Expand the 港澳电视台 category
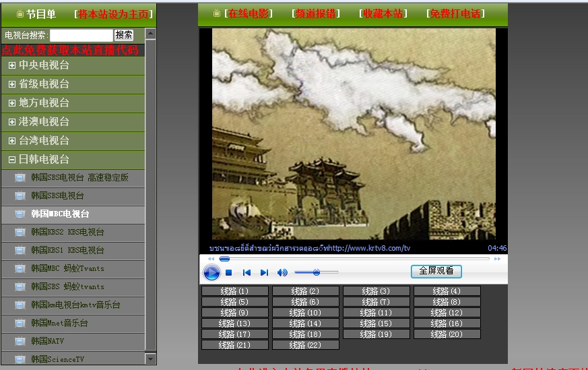The height and width of the screenshot is (370, 588). [x=12, y=122]
